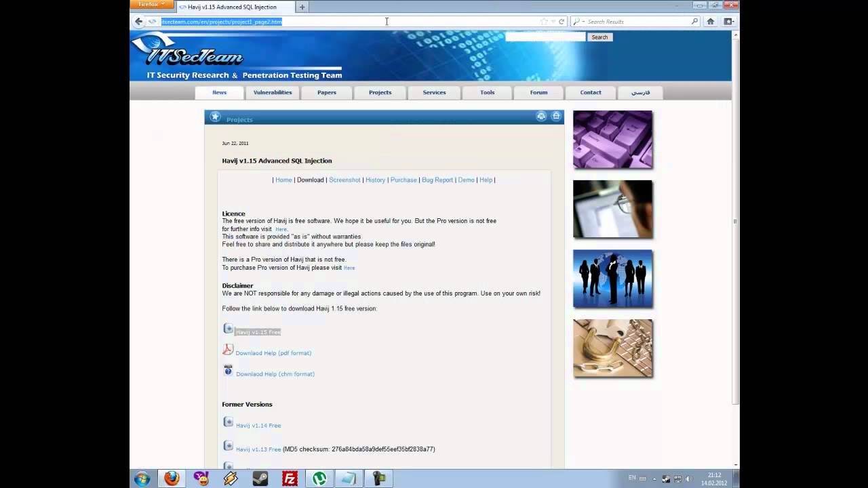Open the search engine selector dropdown
The width and height of the screenshot is (868, 488).
point(578,22)
